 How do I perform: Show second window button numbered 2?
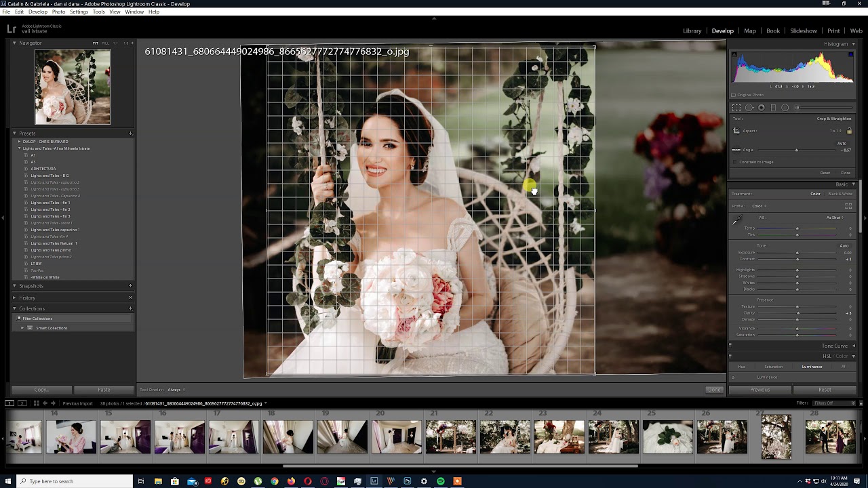point(22,403)
